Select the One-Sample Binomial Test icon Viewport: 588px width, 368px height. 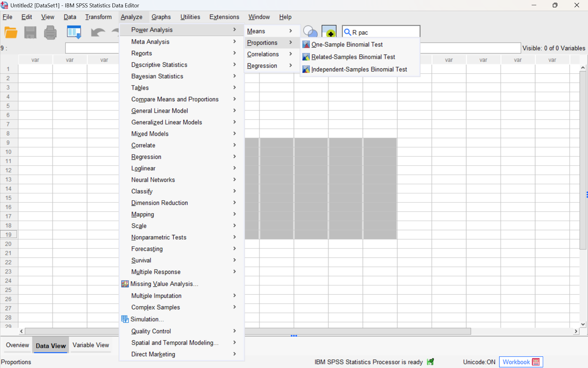tap(306, 44)
